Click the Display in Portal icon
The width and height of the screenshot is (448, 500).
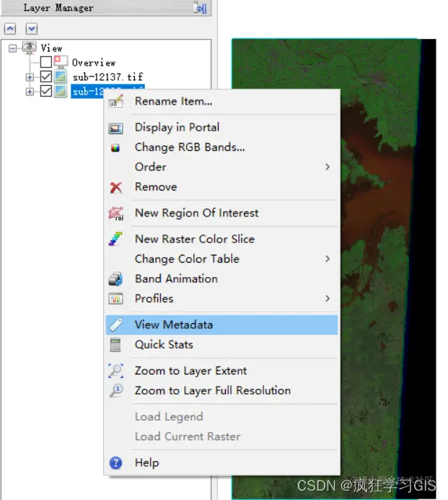(115, 128)
